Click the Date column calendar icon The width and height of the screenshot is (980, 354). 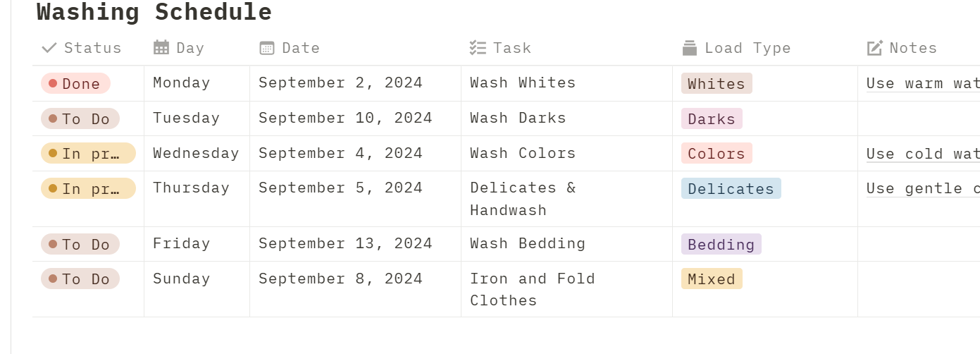tap(267, 48)
